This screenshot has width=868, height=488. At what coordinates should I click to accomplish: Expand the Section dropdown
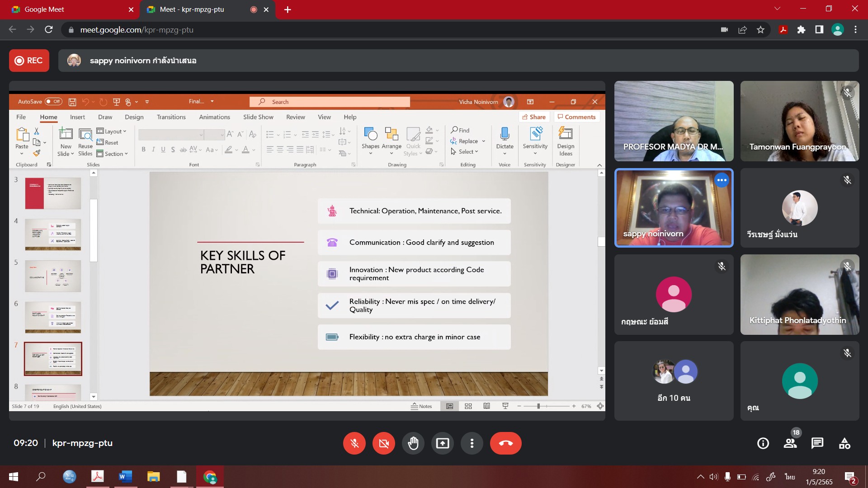coord(113,154)
